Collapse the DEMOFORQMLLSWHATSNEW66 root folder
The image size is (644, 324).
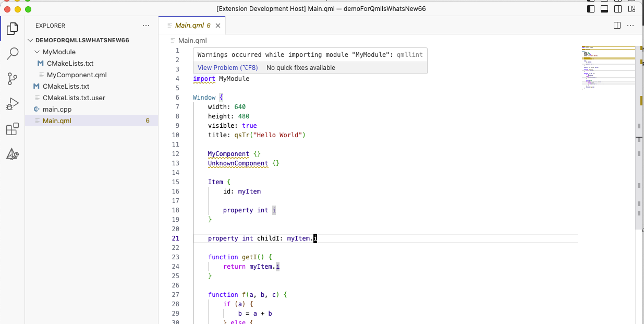pos(30,40)
